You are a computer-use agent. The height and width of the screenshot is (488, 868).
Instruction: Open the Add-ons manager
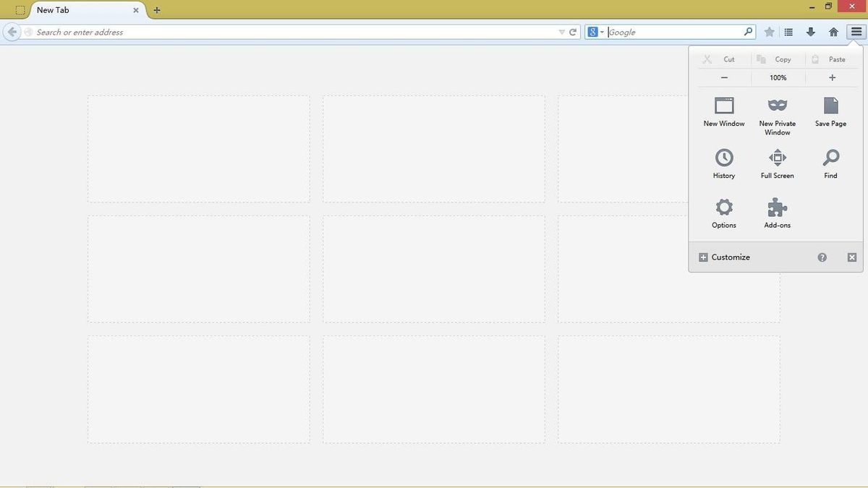[x=777, y=213]
